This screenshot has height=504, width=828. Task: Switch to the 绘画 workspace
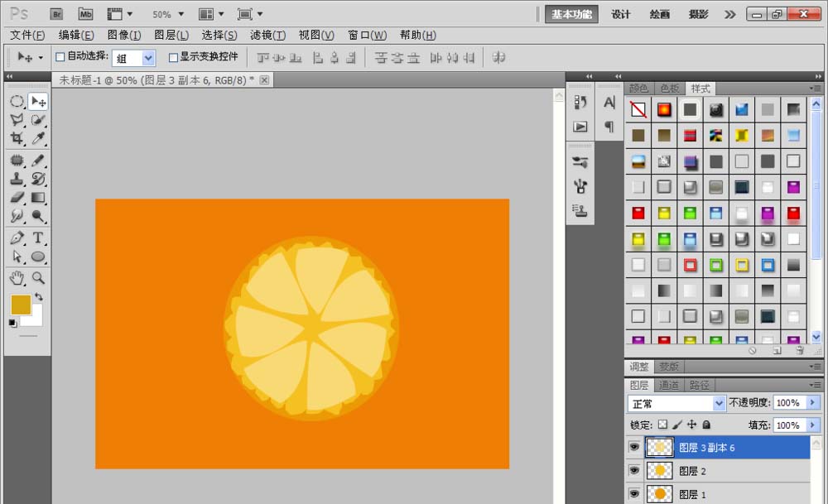point(660,14)
